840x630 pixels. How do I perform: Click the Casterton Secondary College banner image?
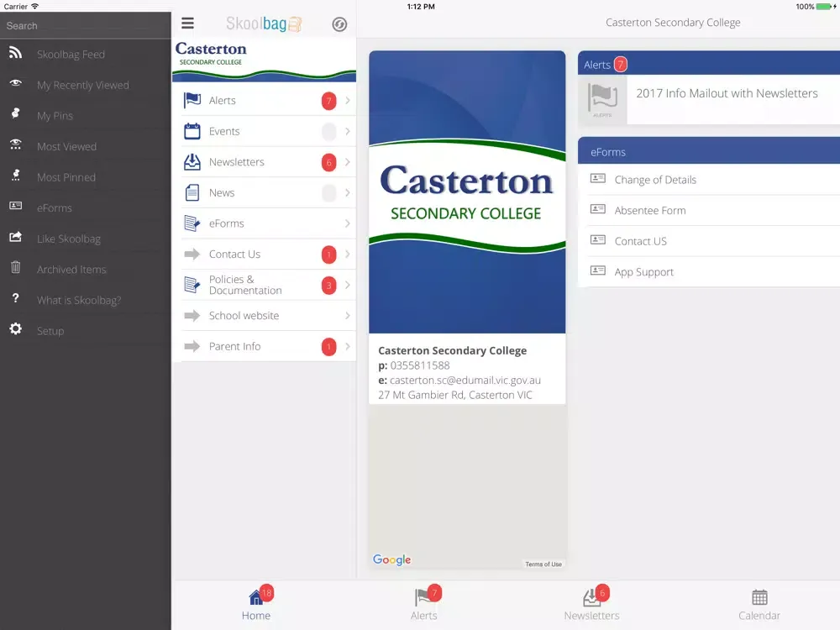[x=466, y=192]
